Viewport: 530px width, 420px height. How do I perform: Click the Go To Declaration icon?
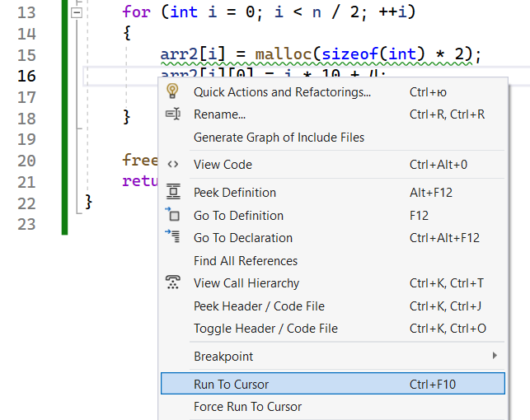(173, 237)
